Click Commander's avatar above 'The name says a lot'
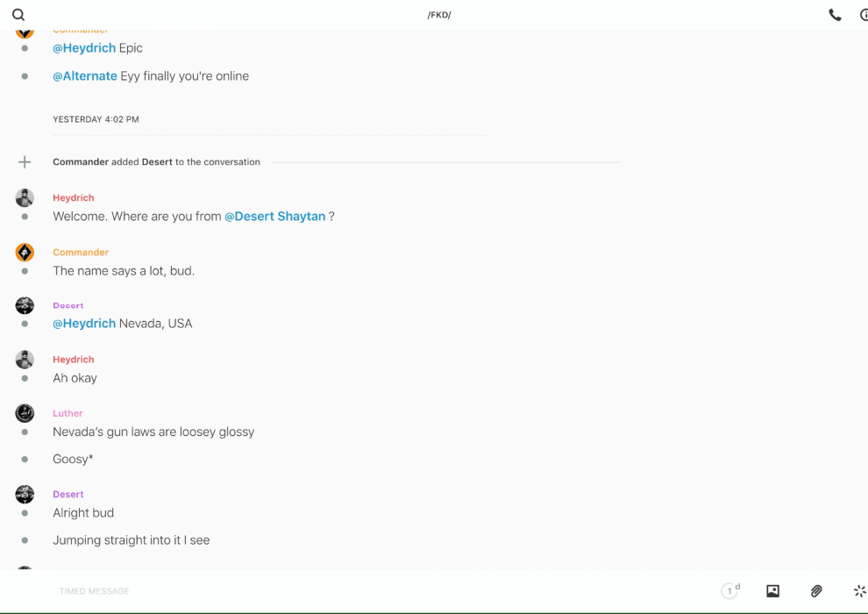The height and width of the screenshot is (614, 868). point(25,253)
